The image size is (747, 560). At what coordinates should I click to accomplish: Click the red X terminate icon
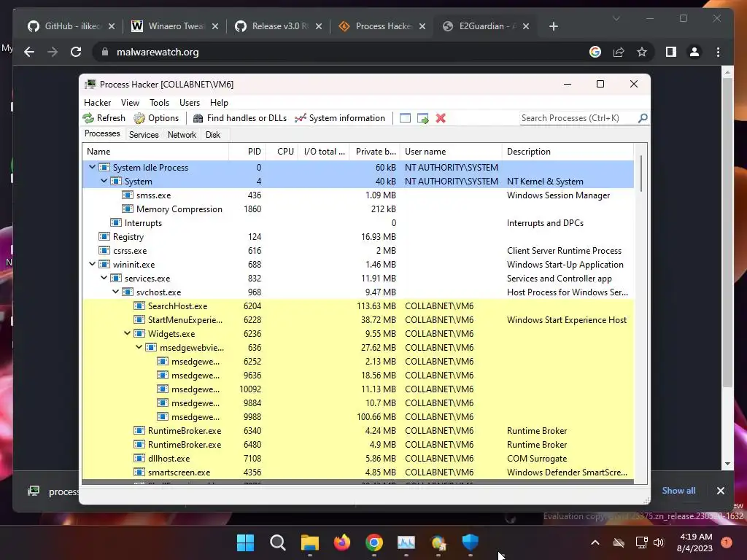441,118
